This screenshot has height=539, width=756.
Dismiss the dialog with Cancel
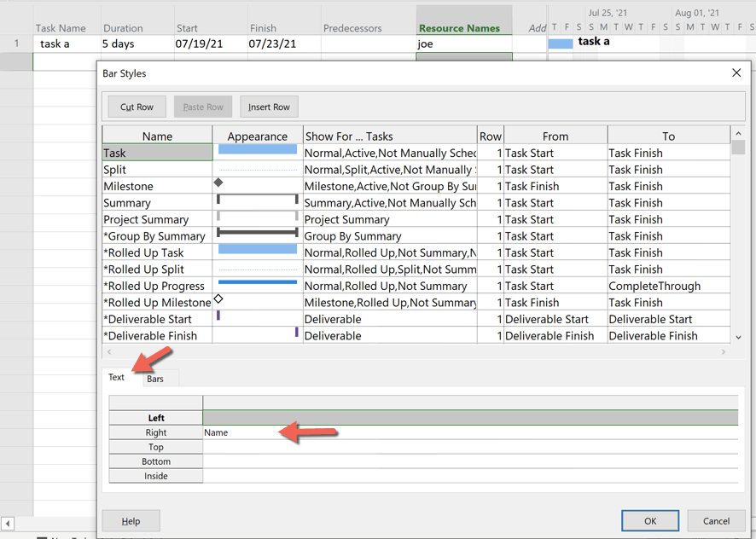pos(716,520)
